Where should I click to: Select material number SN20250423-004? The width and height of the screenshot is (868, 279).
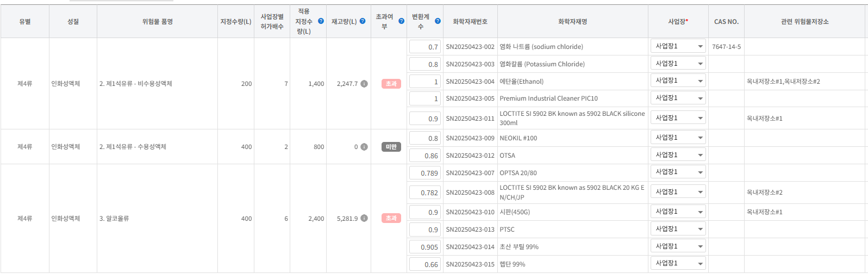(470, 82)
